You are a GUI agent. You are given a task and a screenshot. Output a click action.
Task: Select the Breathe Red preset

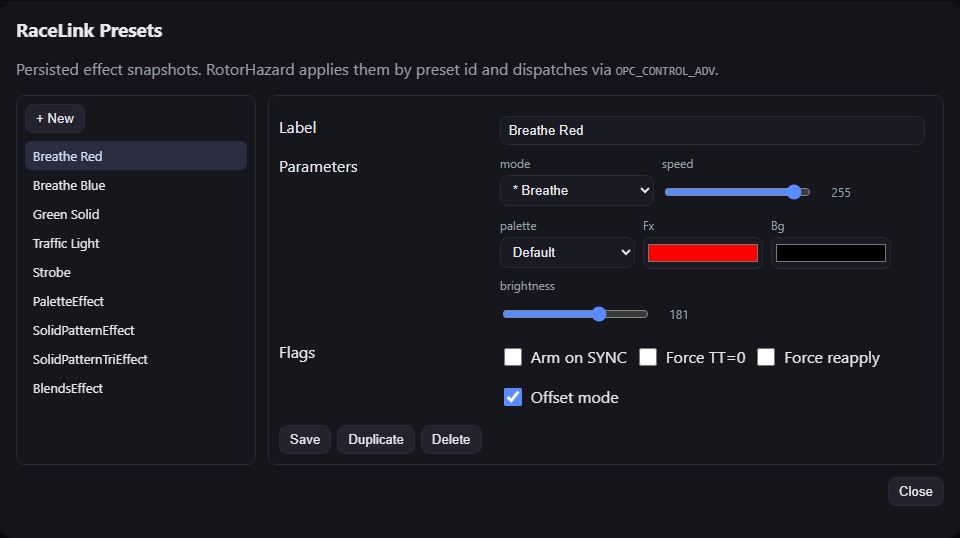click(x=136, y=156)
